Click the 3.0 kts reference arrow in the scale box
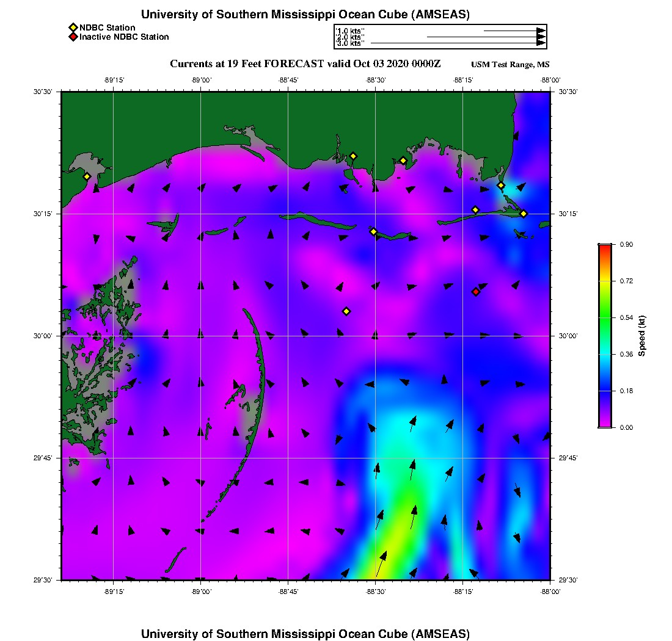Screen dimensions: 672x641 (x=458, y=43)
